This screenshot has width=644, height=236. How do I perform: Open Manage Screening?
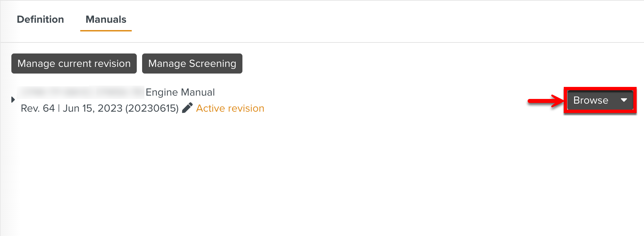[x=192, y=64]
